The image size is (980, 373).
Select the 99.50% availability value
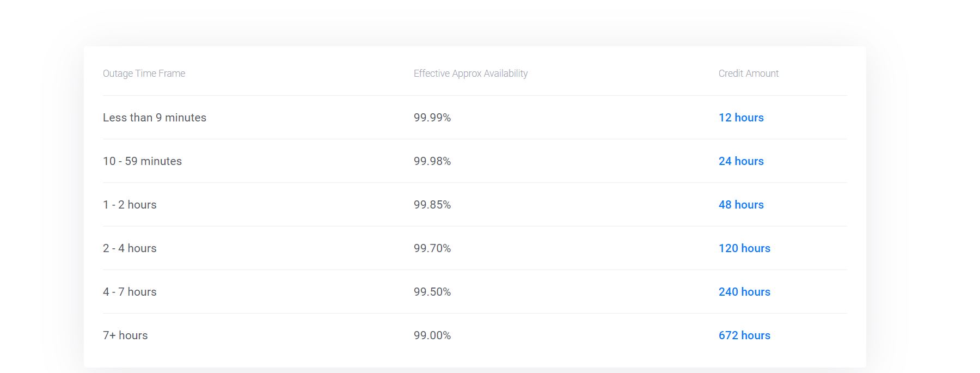tap(432, 292)
